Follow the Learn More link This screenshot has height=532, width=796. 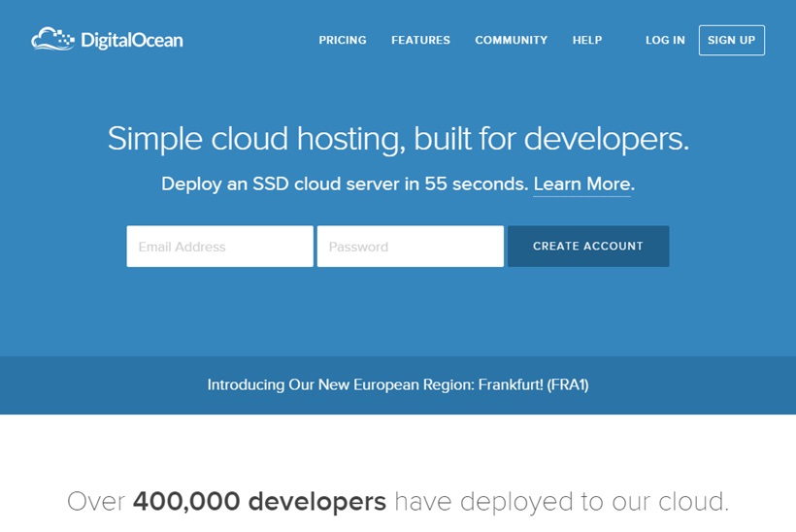[582, 183]
